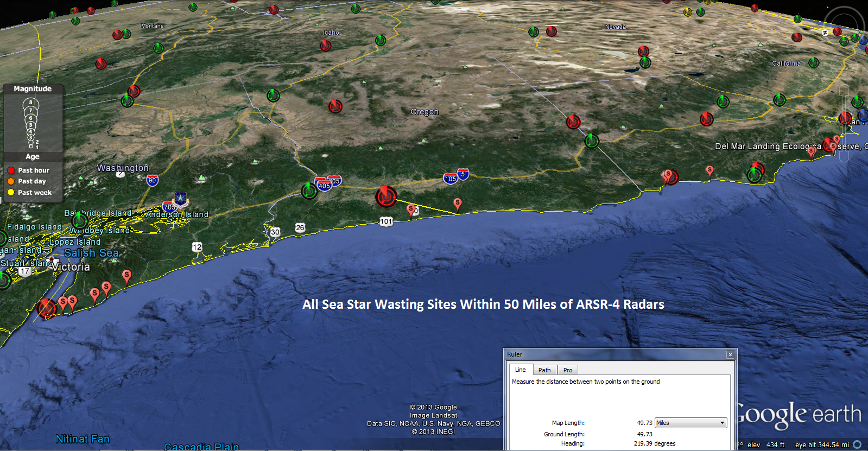The image size is (868, 451).
Task: Click the Salish Sea map label
Action: click(x=91, y=253)
